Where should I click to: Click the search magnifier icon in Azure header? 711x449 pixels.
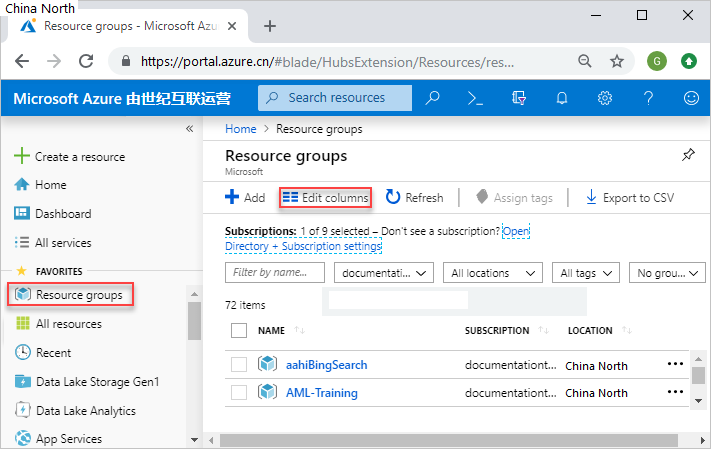coord(432,98)
